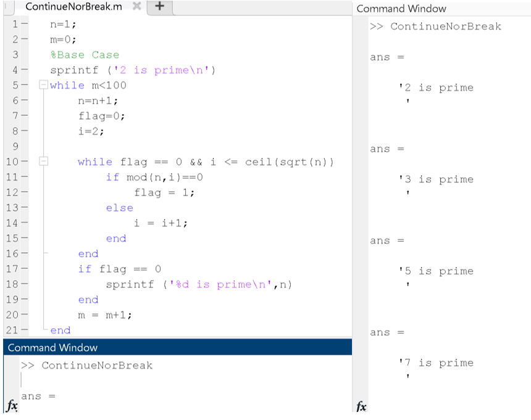Click the '%Base Case' comment
Viewport: 531px width, 420px height.
pos(85,55)
